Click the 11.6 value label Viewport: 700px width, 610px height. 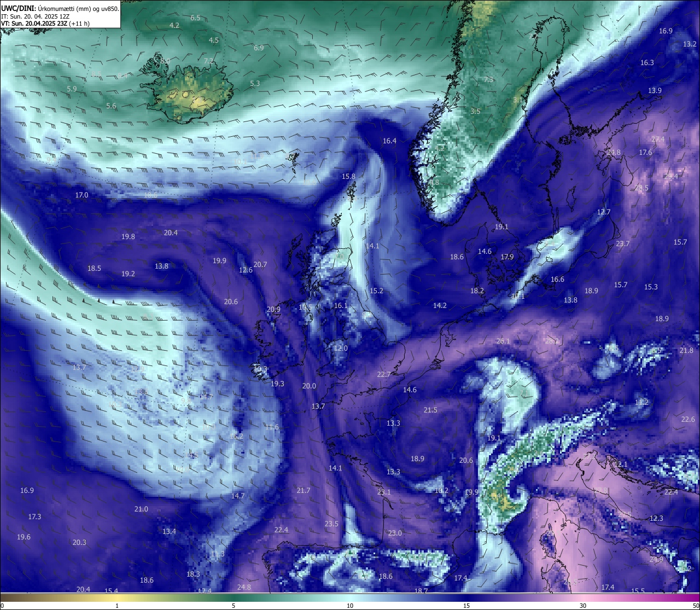272,427
